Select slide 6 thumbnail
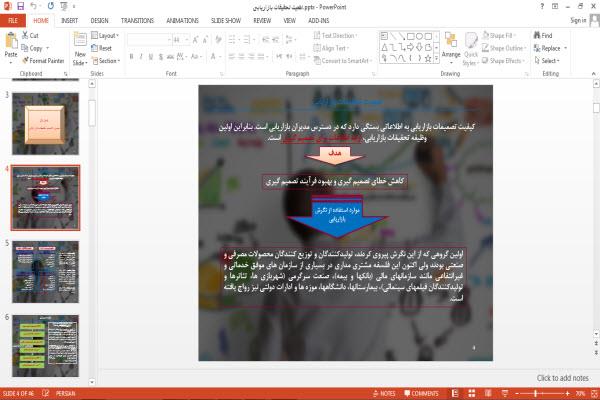This screenshot has width=600, height=400. (46, 346)
